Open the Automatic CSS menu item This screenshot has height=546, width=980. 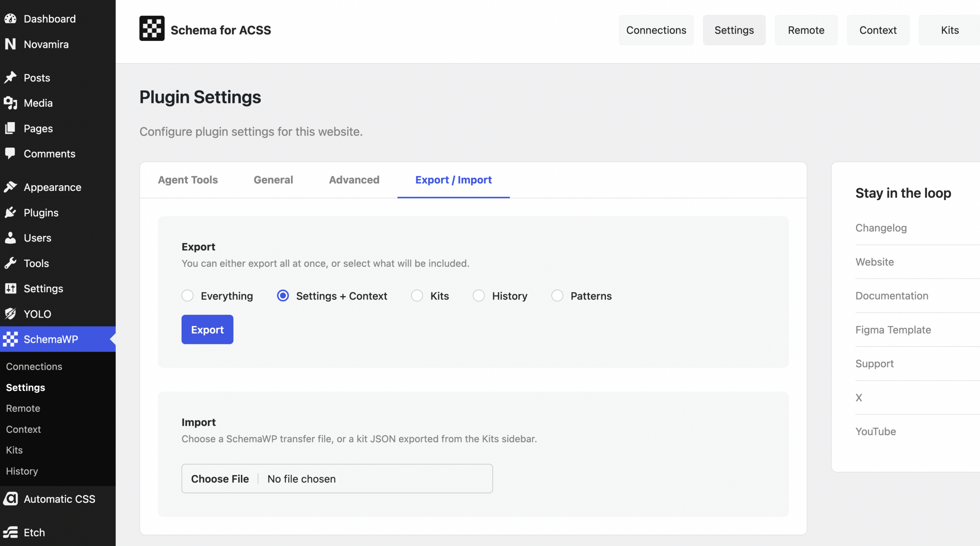pos(58,499)
